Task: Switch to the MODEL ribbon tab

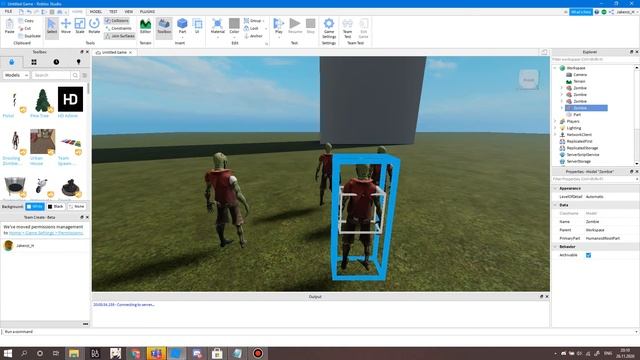Action: point(96,11)
